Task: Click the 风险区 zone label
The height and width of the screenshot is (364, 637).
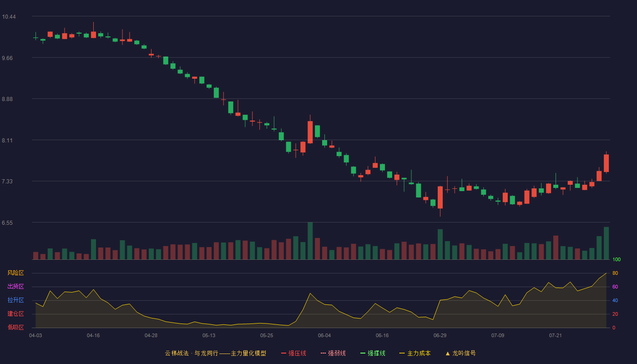Action: [x=15, y=273]
